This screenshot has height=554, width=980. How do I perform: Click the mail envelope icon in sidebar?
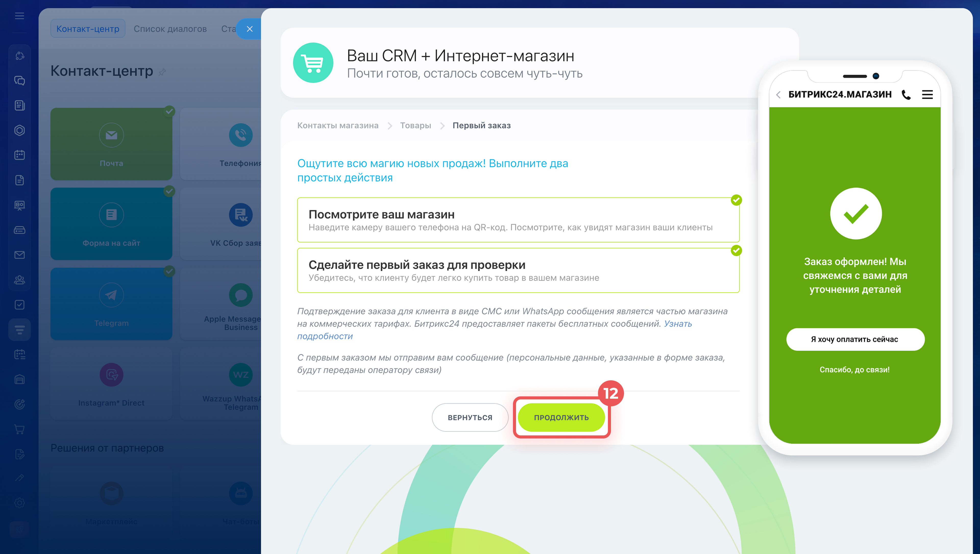pos(19,255)
